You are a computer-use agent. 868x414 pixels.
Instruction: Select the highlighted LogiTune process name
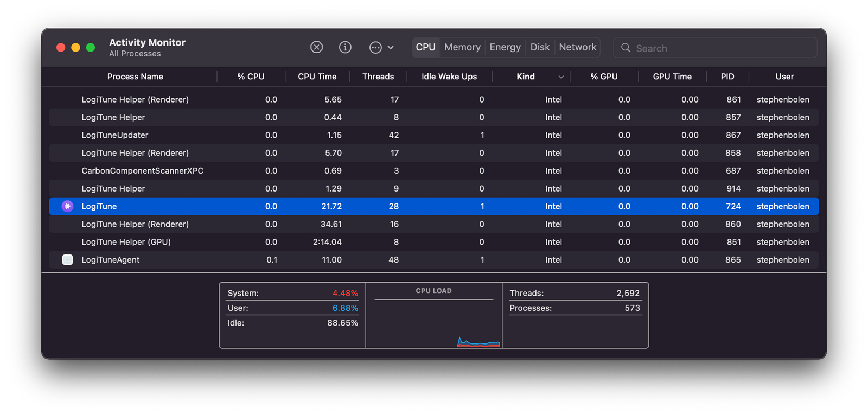(99, 206)
